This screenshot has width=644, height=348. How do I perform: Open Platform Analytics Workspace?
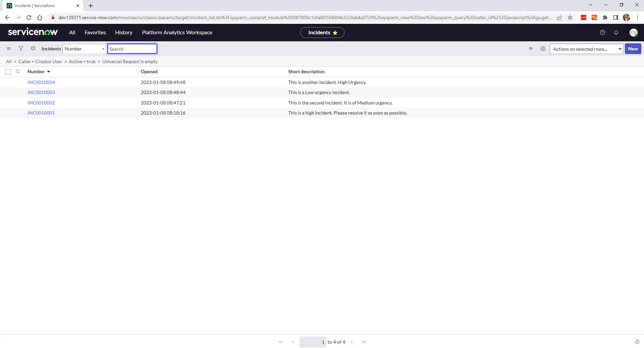(x=177, y=32)
